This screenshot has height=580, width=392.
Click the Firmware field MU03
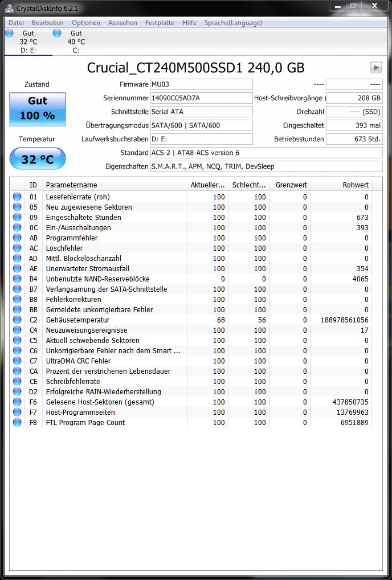click(202, 84)
